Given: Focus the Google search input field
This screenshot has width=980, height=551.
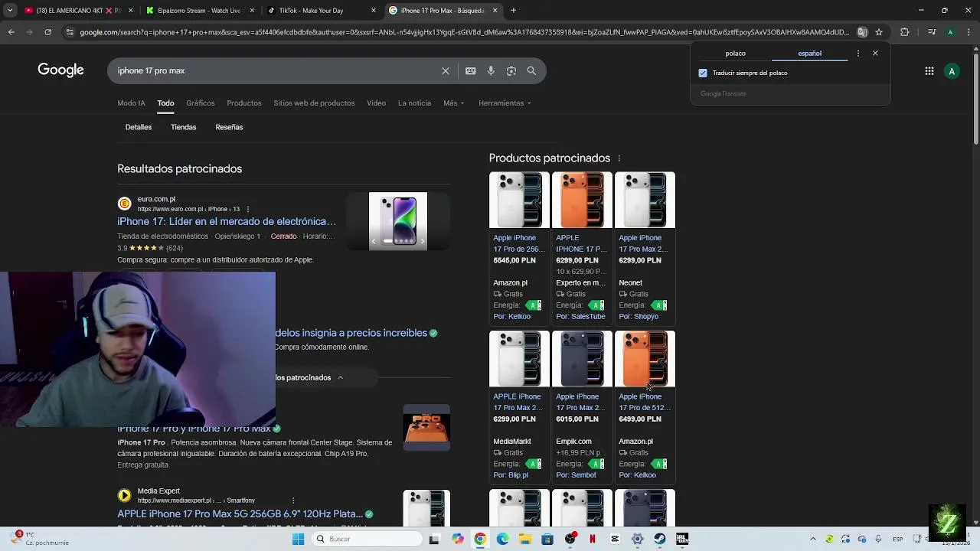Looking at the screenshot, I should tap(276, 70).
